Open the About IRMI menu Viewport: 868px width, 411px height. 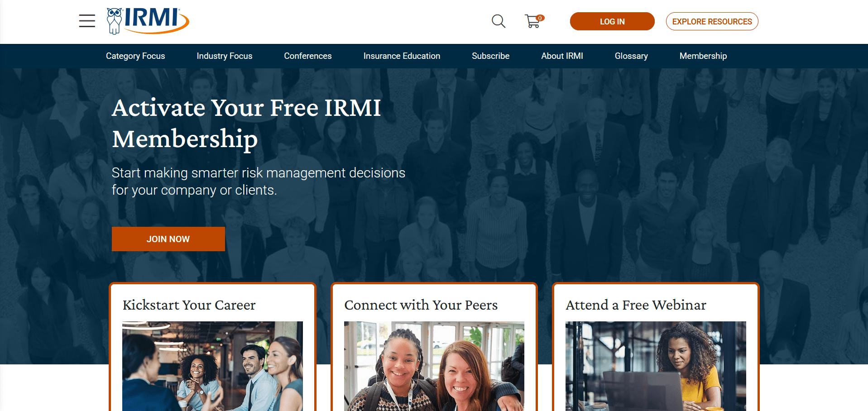[562, 56]
